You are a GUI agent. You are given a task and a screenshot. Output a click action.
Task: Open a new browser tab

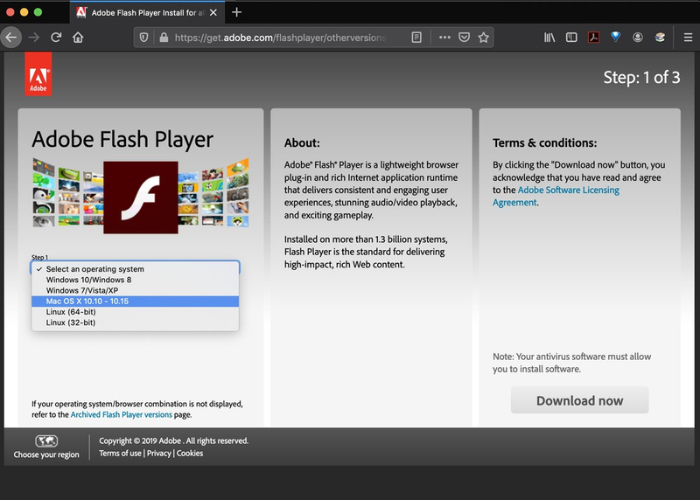[x=237, y=12]
